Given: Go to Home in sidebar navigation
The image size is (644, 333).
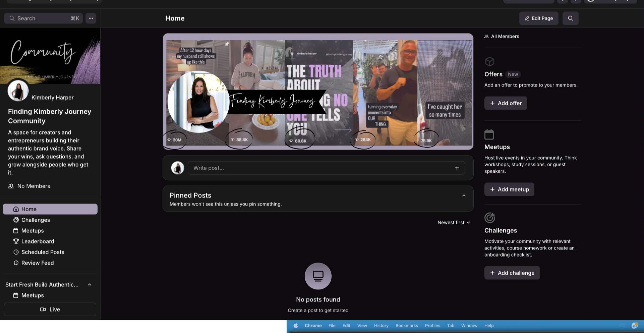Looking at the screenshot, I should (x=50, y=209).
